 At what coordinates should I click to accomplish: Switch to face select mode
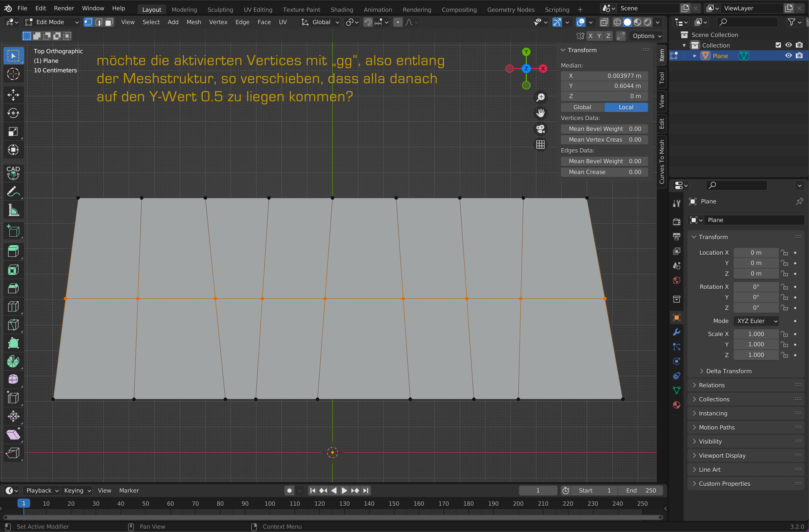(109, 22)
